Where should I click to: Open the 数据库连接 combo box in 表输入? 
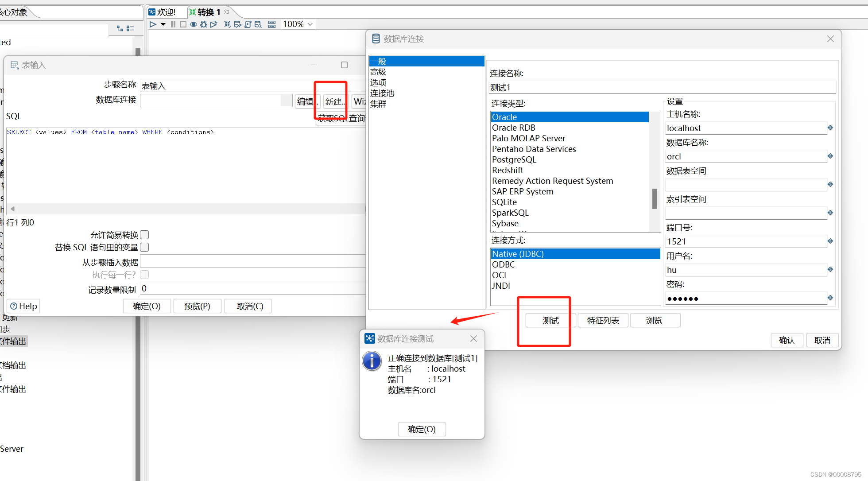[x=216, y=101]
